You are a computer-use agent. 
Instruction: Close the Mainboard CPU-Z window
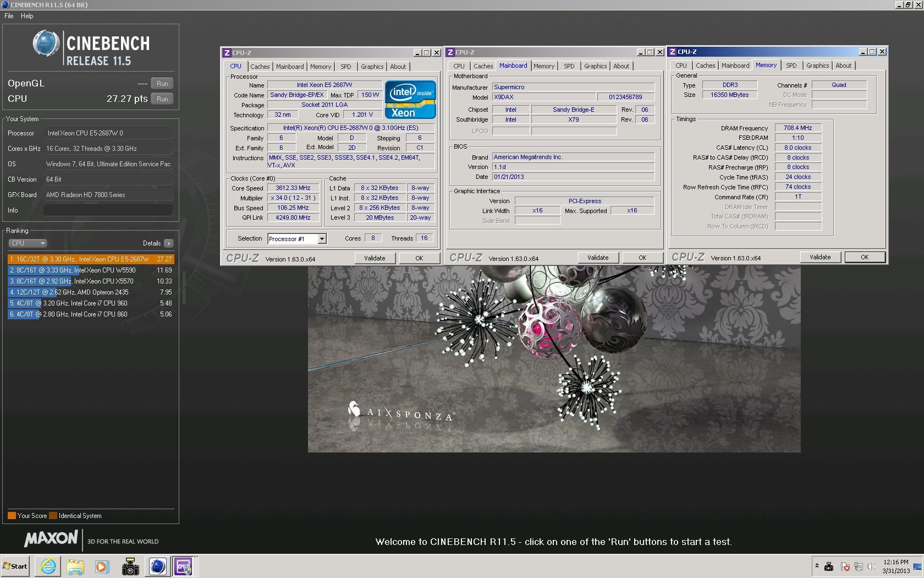click(659, 52)
